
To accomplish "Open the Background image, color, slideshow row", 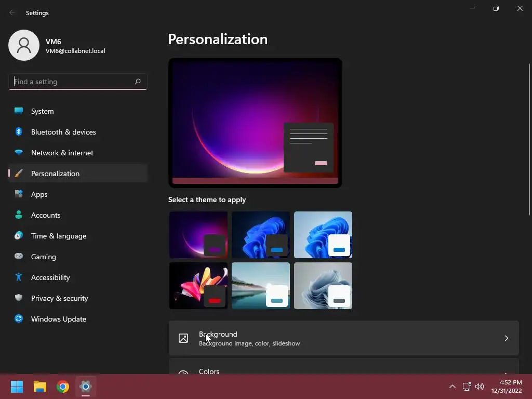I will pos(343,338).
